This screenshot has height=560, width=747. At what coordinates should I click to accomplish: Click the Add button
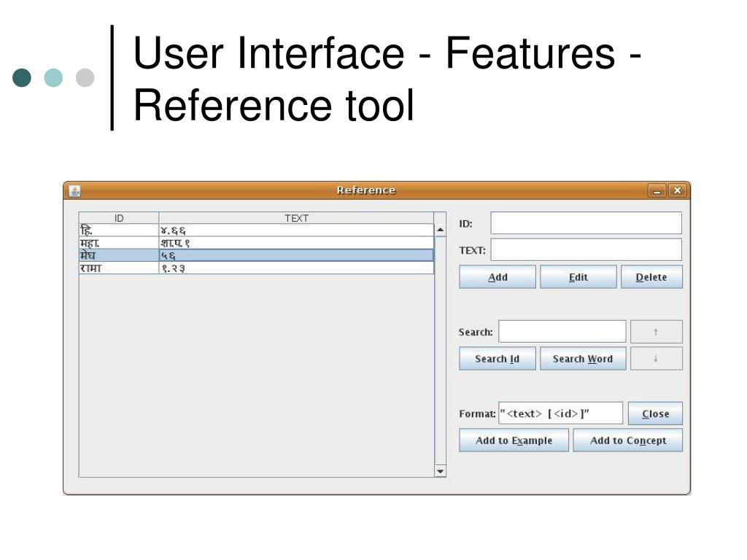pos(498,277)
